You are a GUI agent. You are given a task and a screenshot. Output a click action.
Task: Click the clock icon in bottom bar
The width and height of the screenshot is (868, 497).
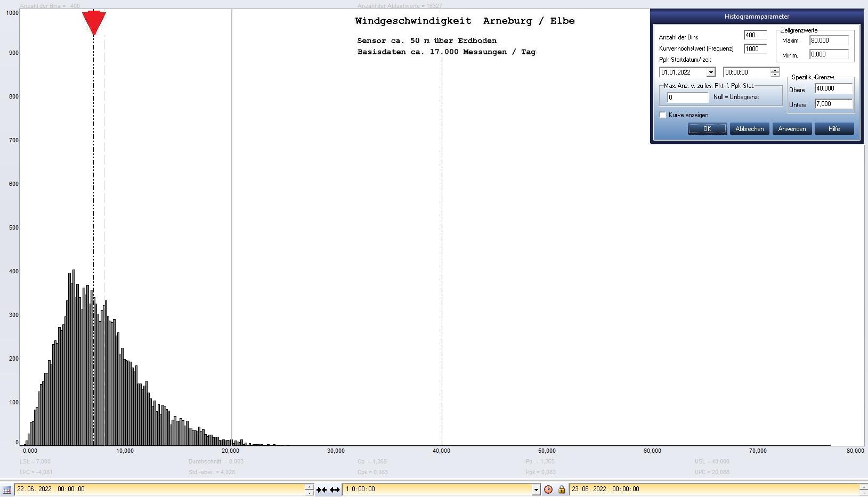point(548,490)
